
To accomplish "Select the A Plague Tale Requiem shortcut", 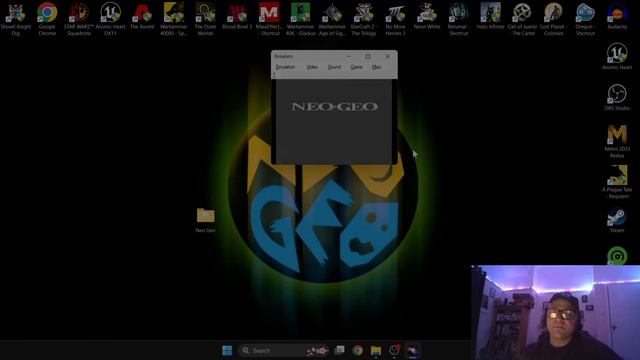I will click(x=617, y=182).
